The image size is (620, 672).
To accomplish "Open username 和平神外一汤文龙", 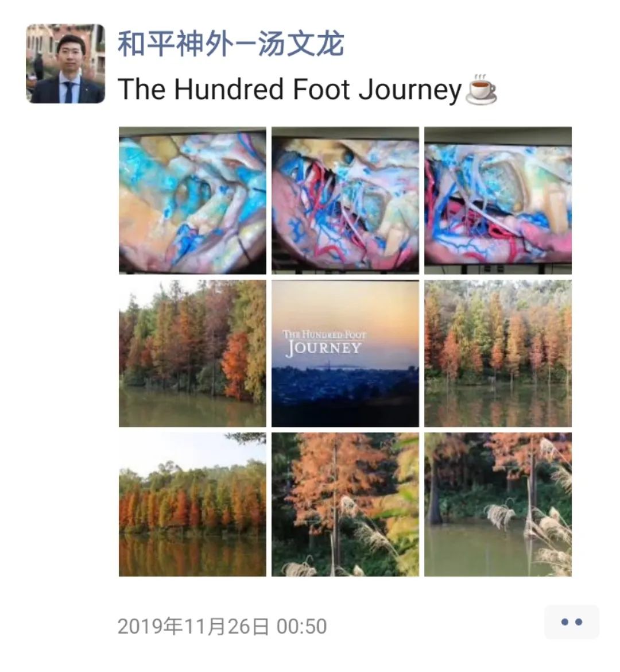I will click(x=231, y=44).
